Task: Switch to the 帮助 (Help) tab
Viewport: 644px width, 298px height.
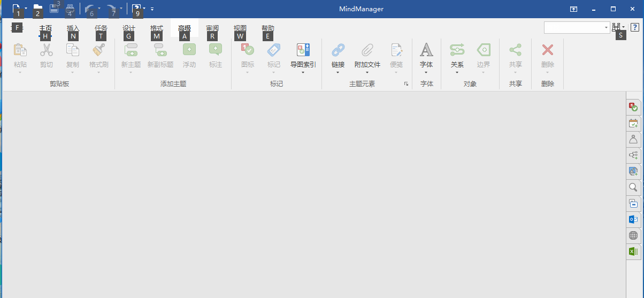Action: 268,28
